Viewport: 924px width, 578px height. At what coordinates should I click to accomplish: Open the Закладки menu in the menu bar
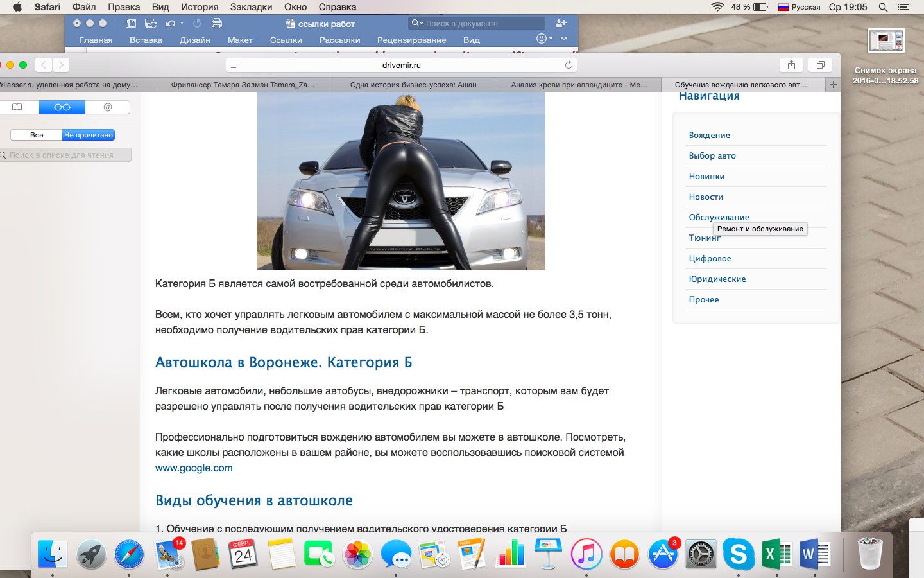tap(252, 7)
